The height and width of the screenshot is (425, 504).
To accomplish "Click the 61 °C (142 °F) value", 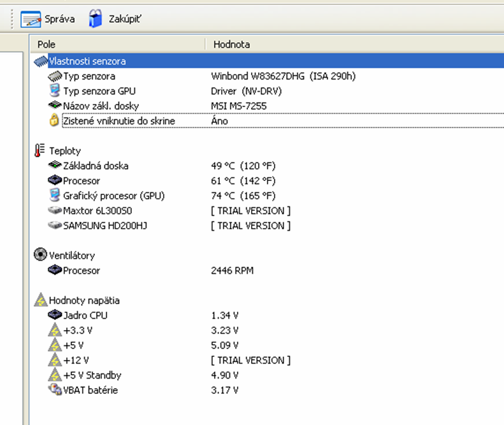I will [243, 181].
